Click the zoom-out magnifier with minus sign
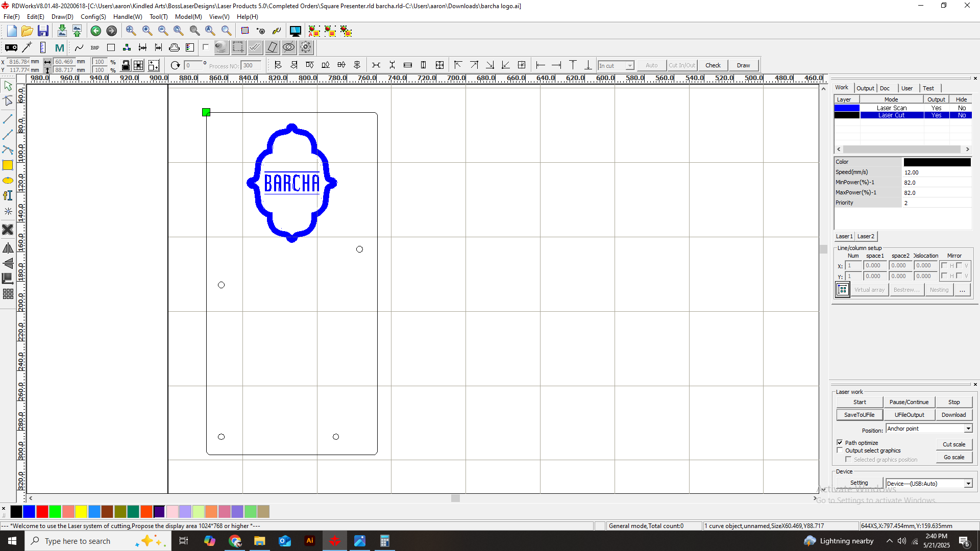980x551 pixels. (163, 31)
